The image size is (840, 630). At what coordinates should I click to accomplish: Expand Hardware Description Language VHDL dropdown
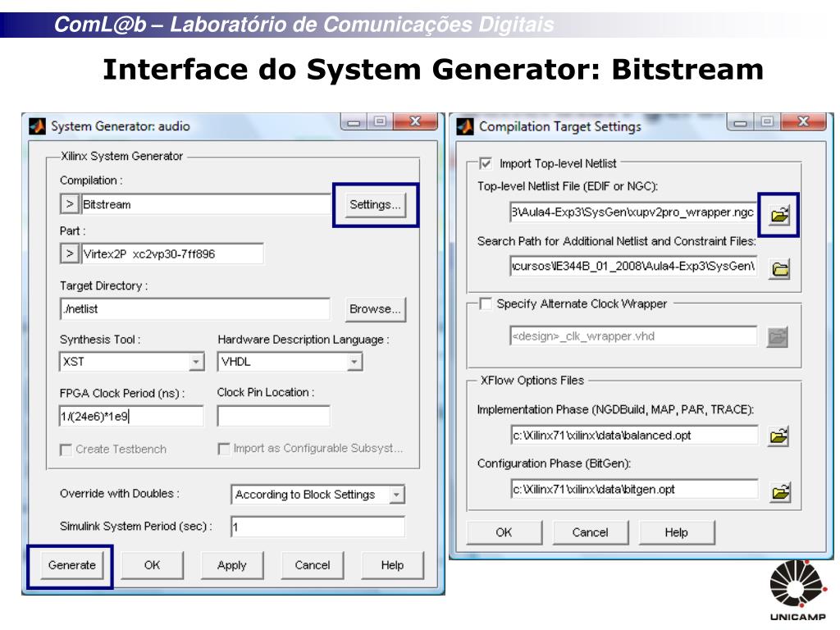pyautogui.click(x=354, y=362)
